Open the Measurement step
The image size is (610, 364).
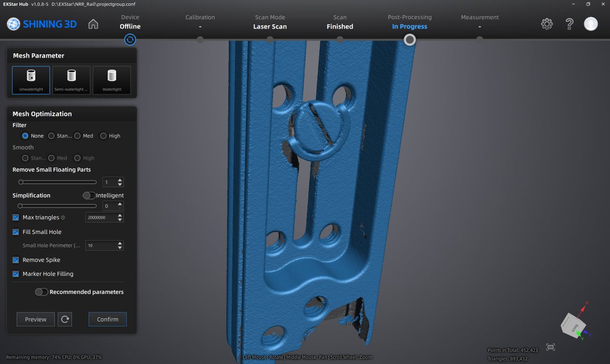480,22
